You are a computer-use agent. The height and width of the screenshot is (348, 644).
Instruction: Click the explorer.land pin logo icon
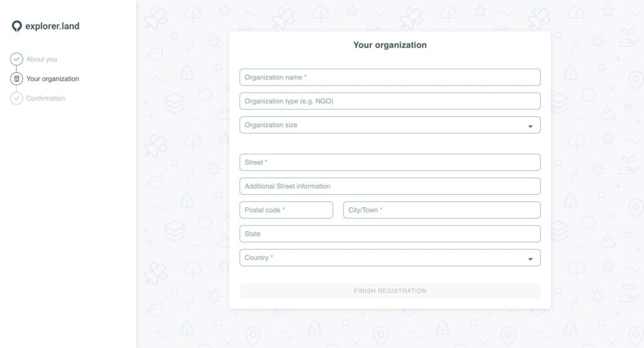coord(16,26)
